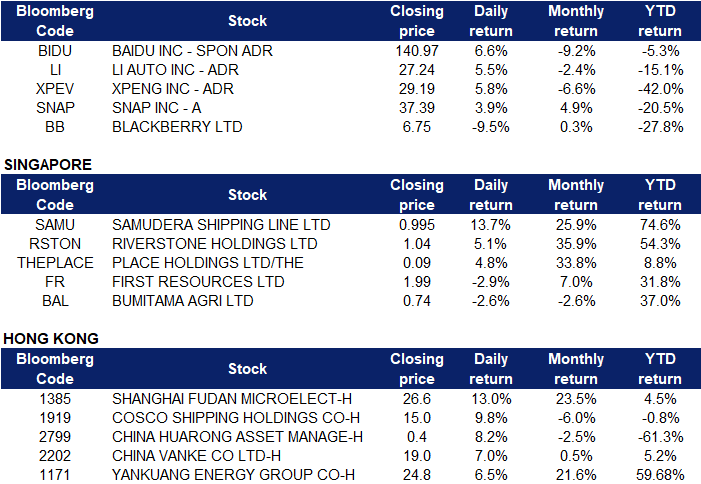Select the THEPLACE code cell
Viewport: 701px width, 484px height.
pos(55,263)
